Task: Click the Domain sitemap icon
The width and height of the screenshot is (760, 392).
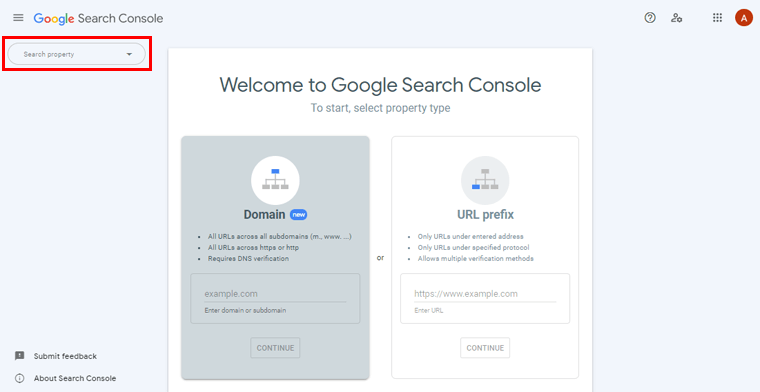Action: [x=275, y=180]
